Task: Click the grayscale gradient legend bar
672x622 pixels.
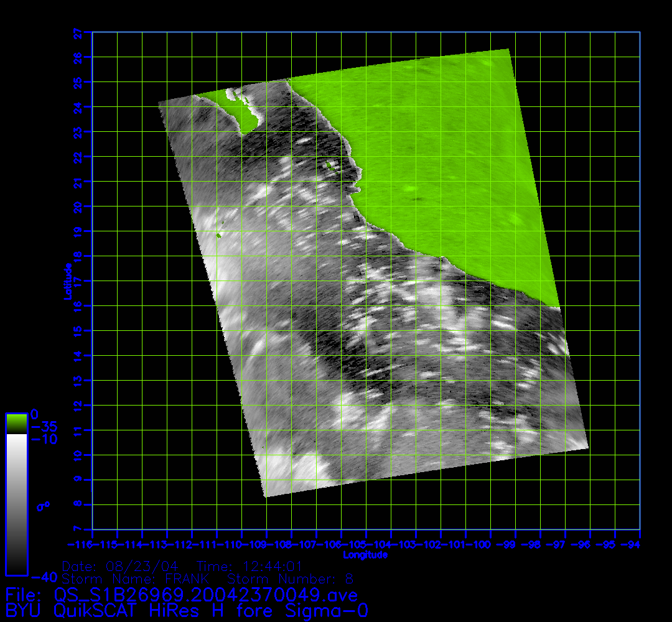Action: (x=16, y=504)
